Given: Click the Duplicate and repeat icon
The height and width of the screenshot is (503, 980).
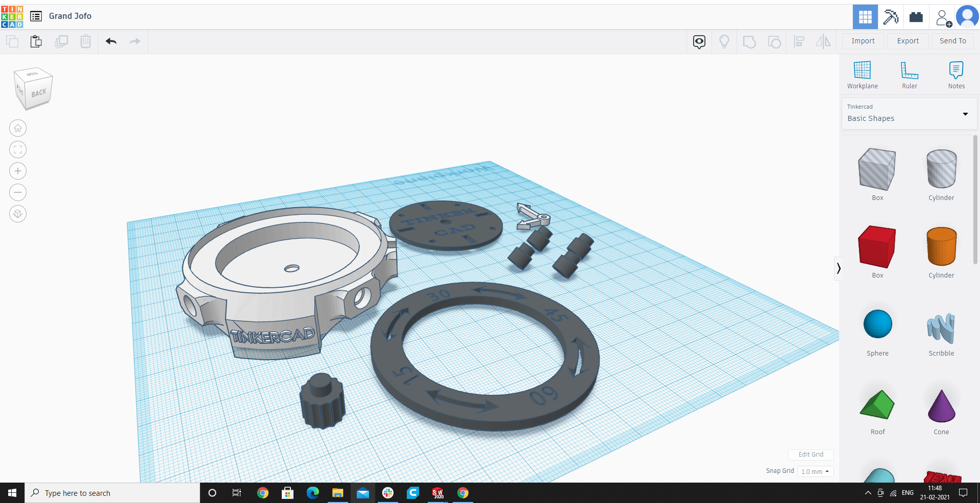Looking at the screenshot, I should (x=61, y=41).
